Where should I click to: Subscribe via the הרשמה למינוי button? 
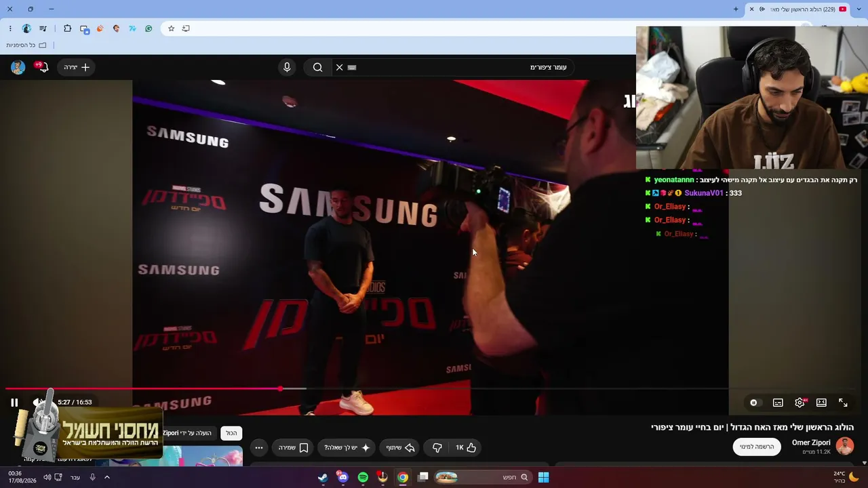[757, 447]
